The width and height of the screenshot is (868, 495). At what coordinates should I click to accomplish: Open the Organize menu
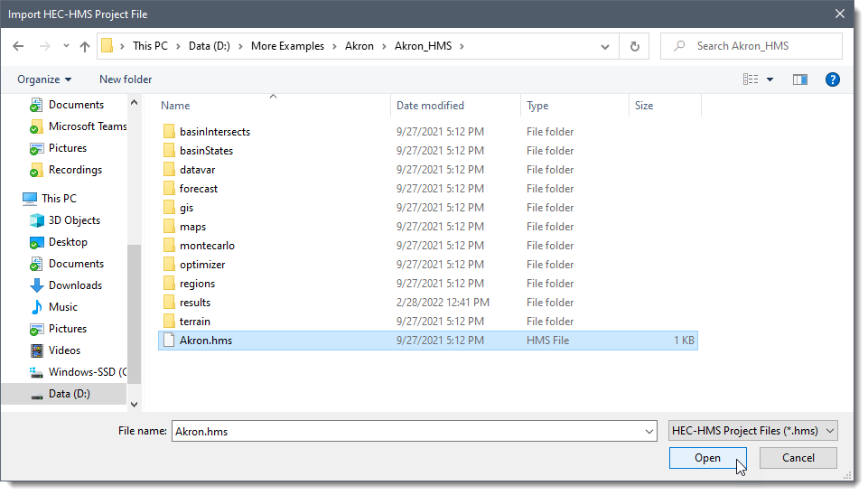[x=44, y=79]
